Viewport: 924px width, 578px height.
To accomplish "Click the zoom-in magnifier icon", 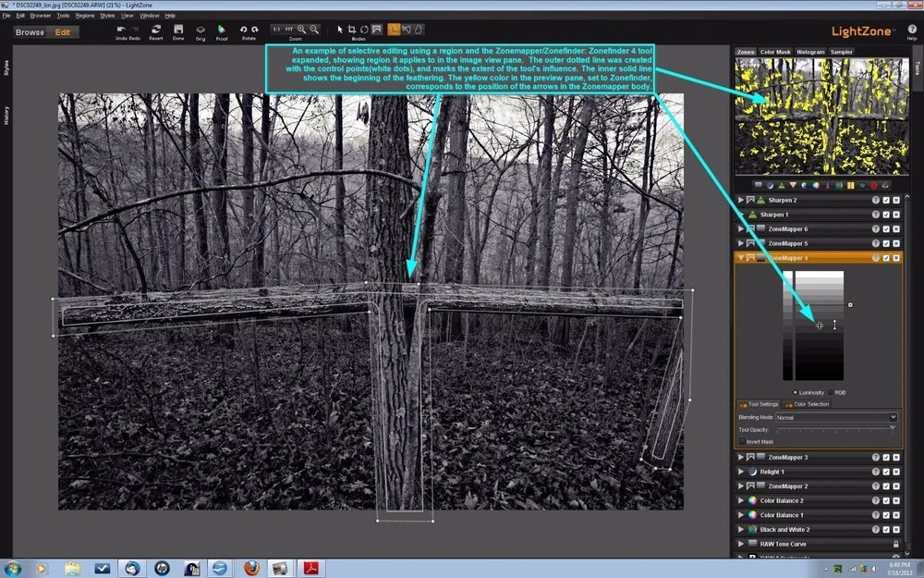I will (x=301, y=29).
